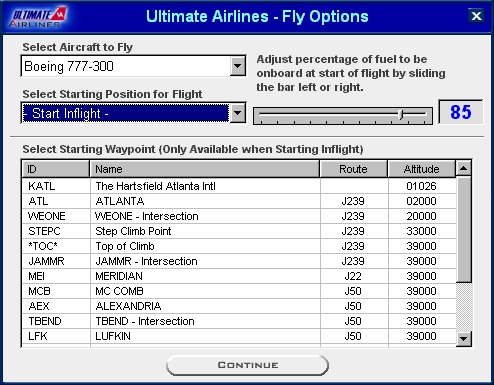This screenshot has width=494, height=385.
Task: Open the starting position dropdown arrow
Action: tap(238, 113)
